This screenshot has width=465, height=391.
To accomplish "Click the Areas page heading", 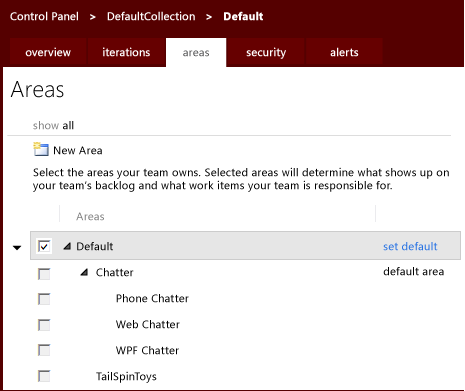I will pyautogui.click(x=37, y=90).
